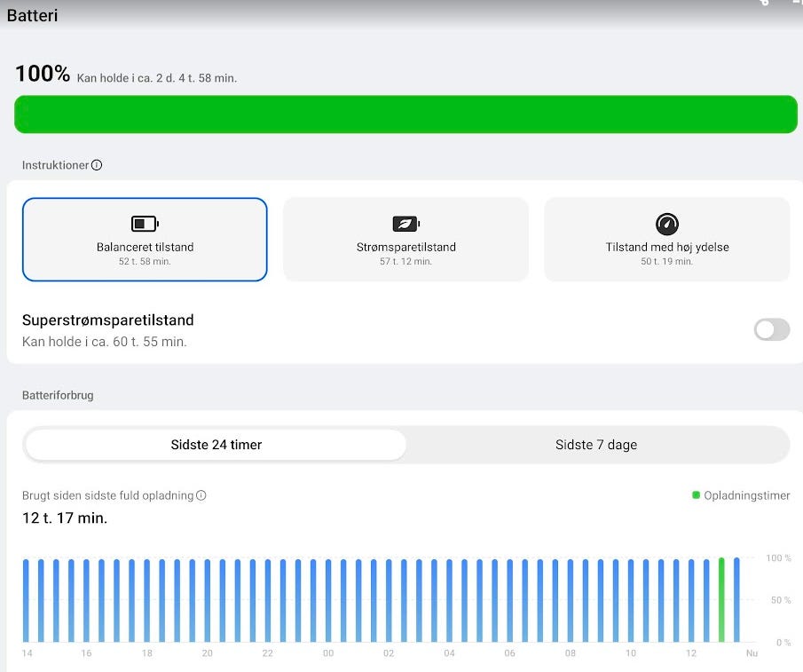This screenshot has height=672, width=803.
Task: Click the 'Opladningstimer' legend label
Action: coord(747,495)
